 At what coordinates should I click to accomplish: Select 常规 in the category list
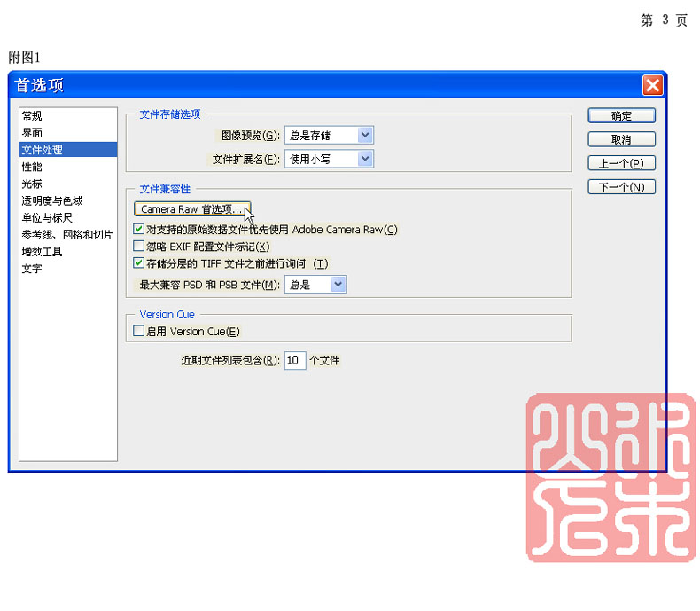(x=68, y=115)
